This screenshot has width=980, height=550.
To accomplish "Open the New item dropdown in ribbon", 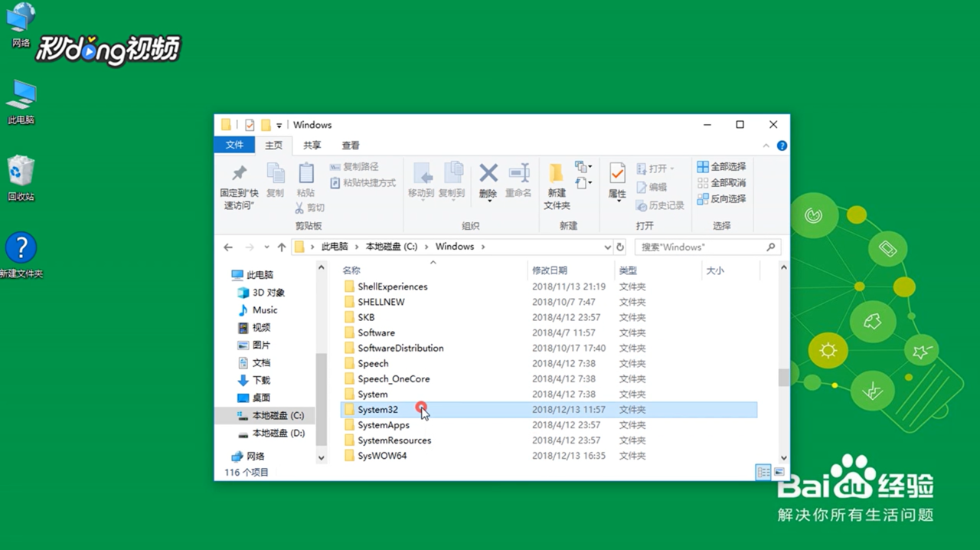I will [x=583, y=166].
